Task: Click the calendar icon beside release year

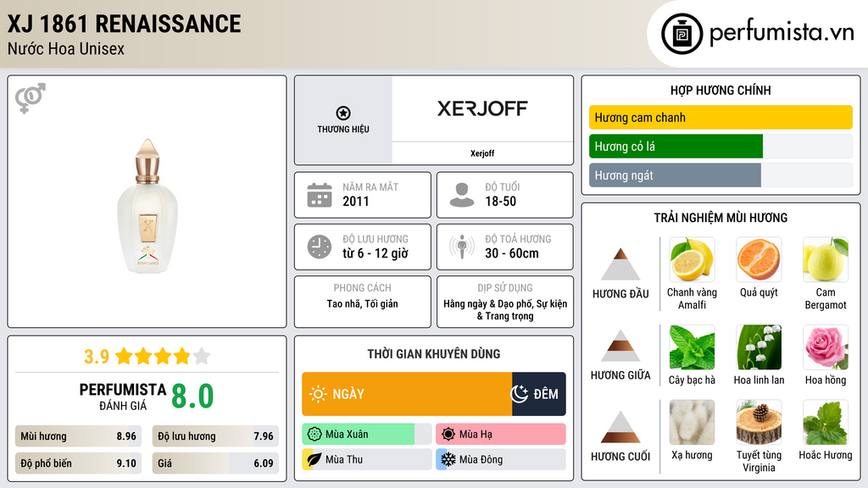Action: coord(320,195)
